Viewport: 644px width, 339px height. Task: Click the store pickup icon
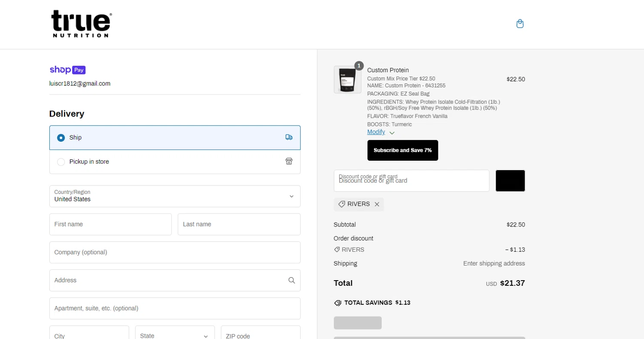pos(289,162)
